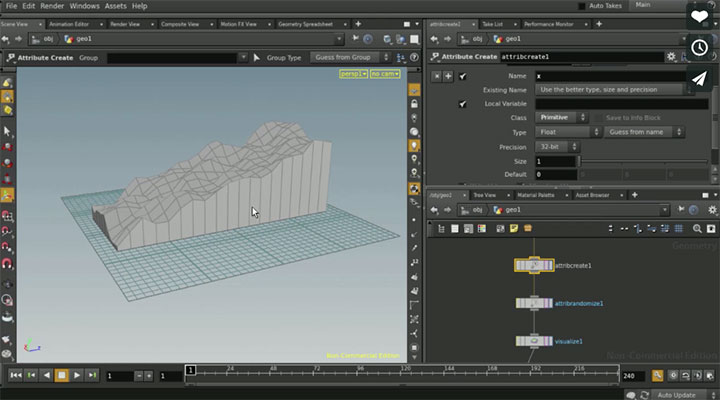Toggle the checkbox beside the Name field
This screenshot has height=400, width=720.
462,76
